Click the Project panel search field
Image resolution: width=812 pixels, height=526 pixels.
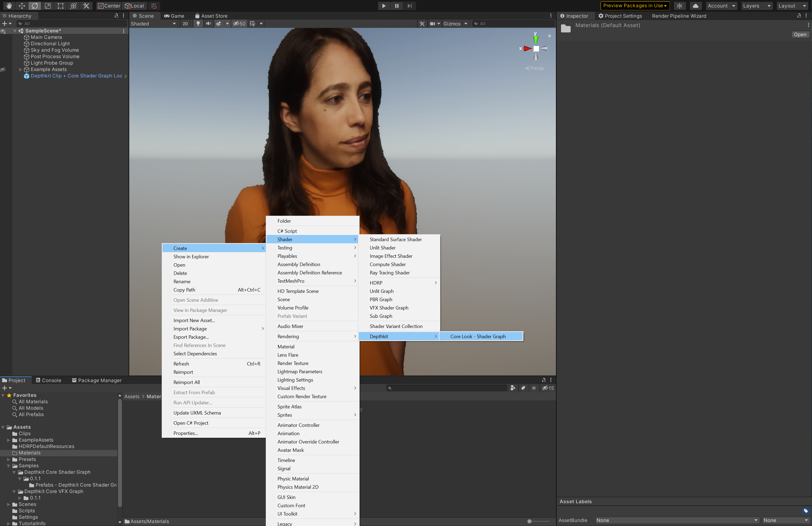point(447,388)
